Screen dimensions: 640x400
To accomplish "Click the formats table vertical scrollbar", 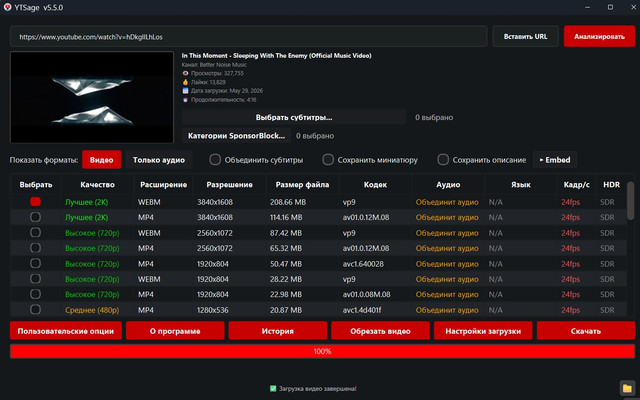I will coord(631,201).
